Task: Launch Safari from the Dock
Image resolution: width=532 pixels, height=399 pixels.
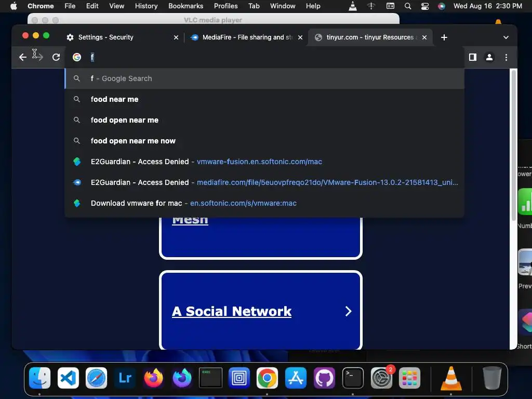Action: [96, 378]
